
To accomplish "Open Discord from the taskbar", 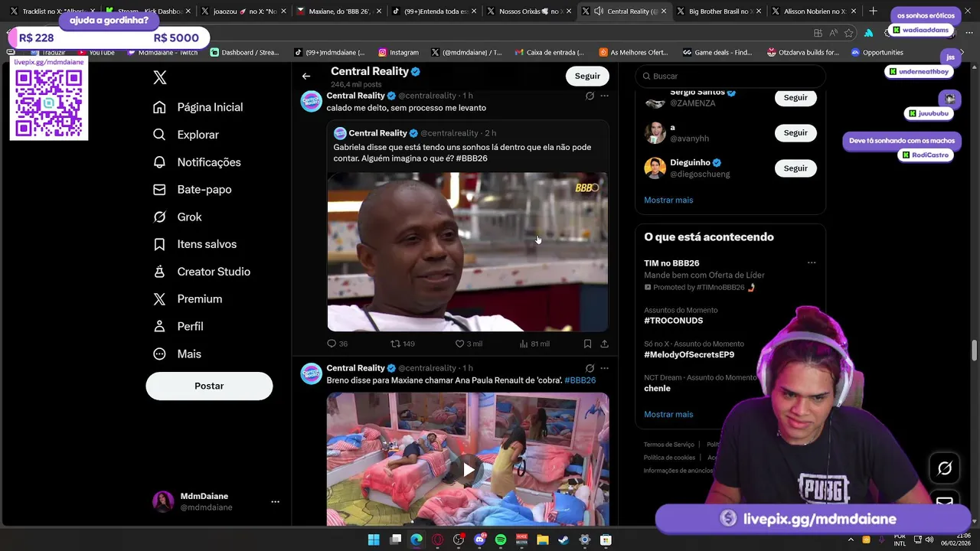I will (x=479, y=540).
